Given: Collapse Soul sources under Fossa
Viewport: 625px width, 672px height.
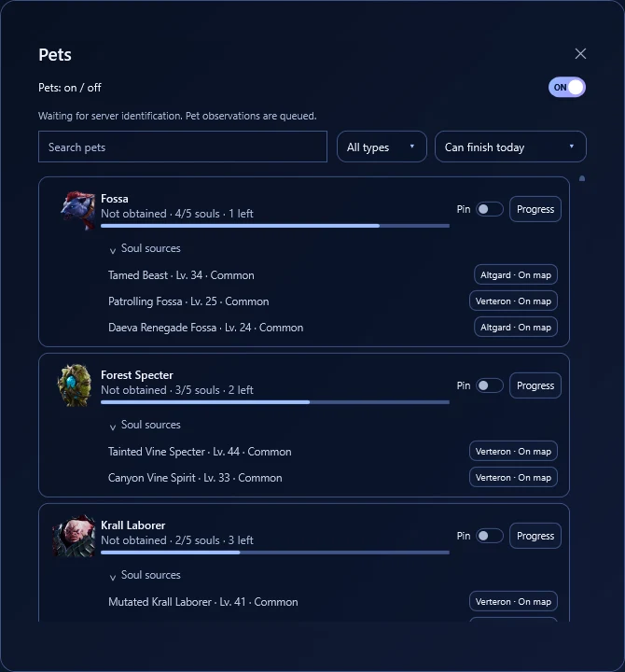Looking at the screenshot, I should click(145, 248).
